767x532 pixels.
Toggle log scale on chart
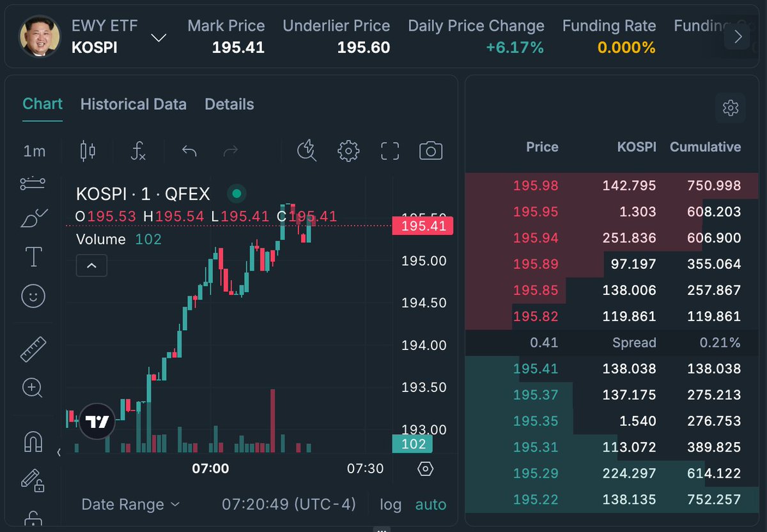(x=391, y=505)
